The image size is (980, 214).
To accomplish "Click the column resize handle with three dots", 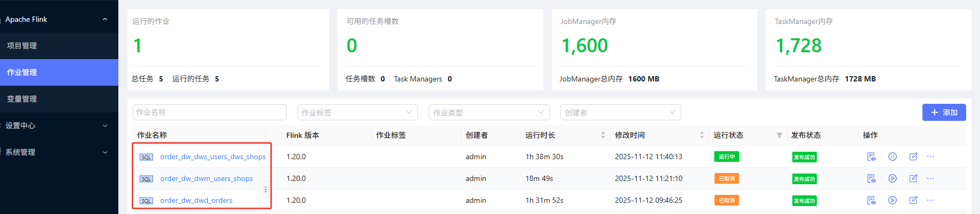I will [x=266, y=190].
